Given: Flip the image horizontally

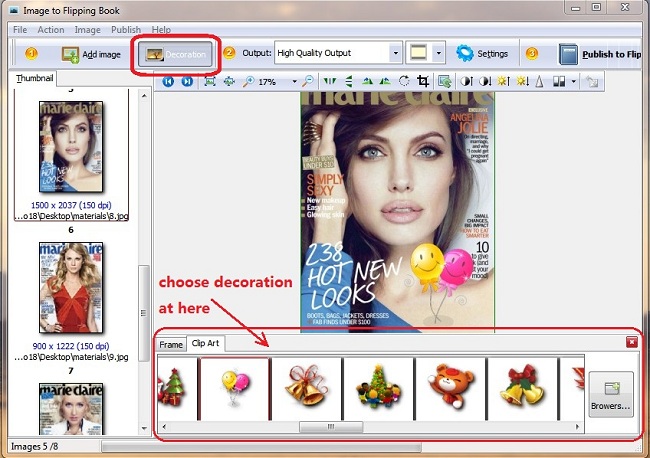Looking at the screenshot, I should coord(330,81).
